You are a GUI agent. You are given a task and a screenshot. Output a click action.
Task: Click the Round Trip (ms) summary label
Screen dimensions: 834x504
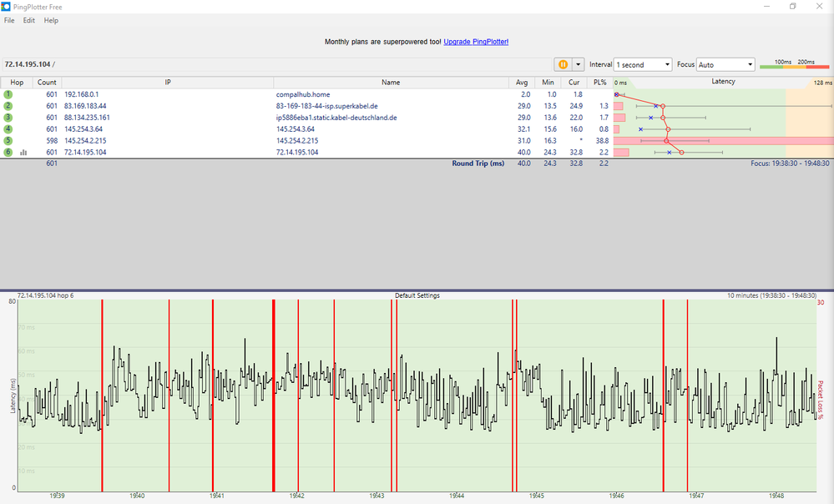click(x=478, y=164)
